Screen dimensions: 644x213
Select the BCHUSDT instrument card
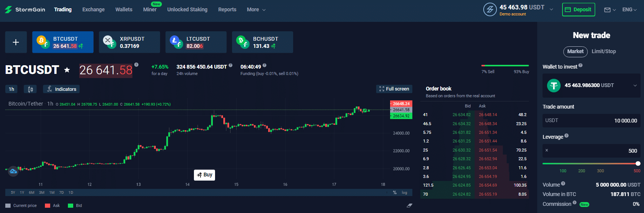point(263,42)
